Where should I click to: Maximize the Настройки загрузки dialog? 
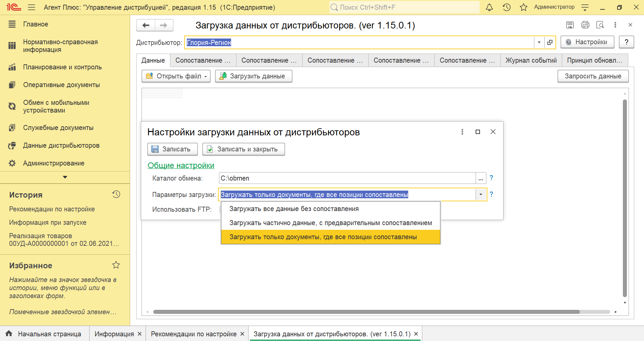(478, 132)
